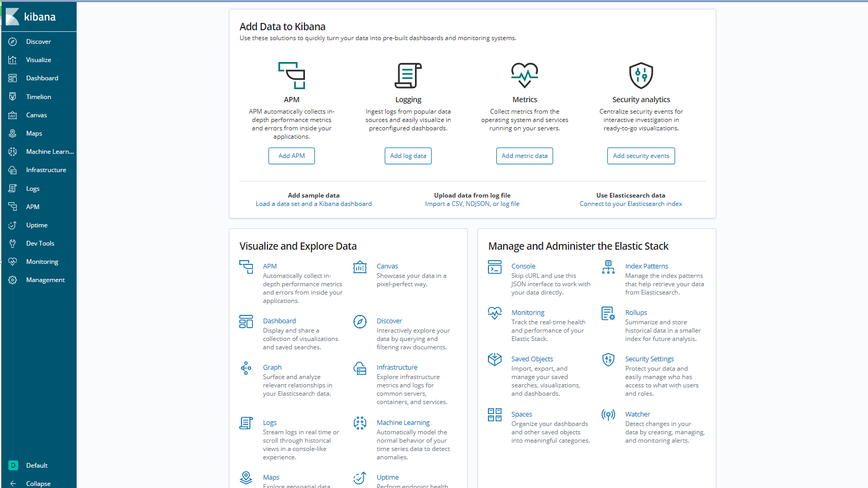Select Timelion in the side navigation
868x488 pixels.
(x=39, y=97)
